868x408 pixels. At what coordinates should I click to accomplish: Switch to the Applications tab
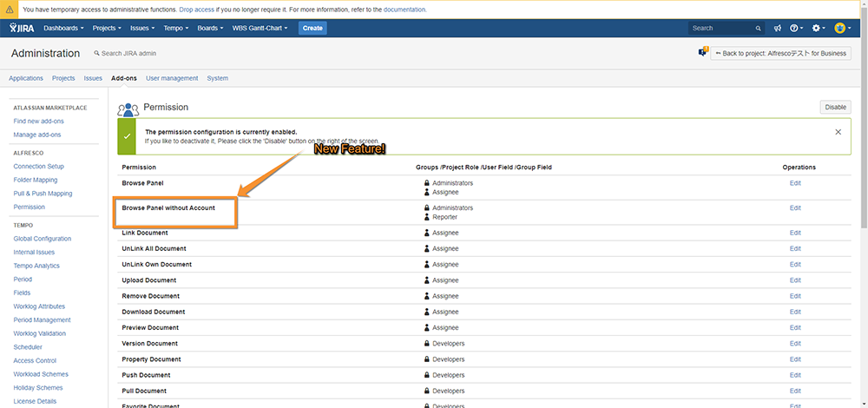coord(26,78)
